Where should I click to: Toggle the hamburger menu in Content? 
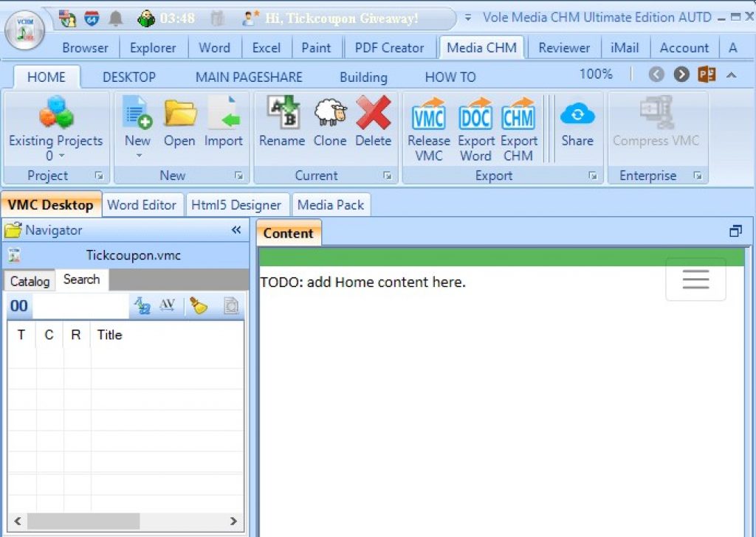pyautogui.click(x=695, y=280)
